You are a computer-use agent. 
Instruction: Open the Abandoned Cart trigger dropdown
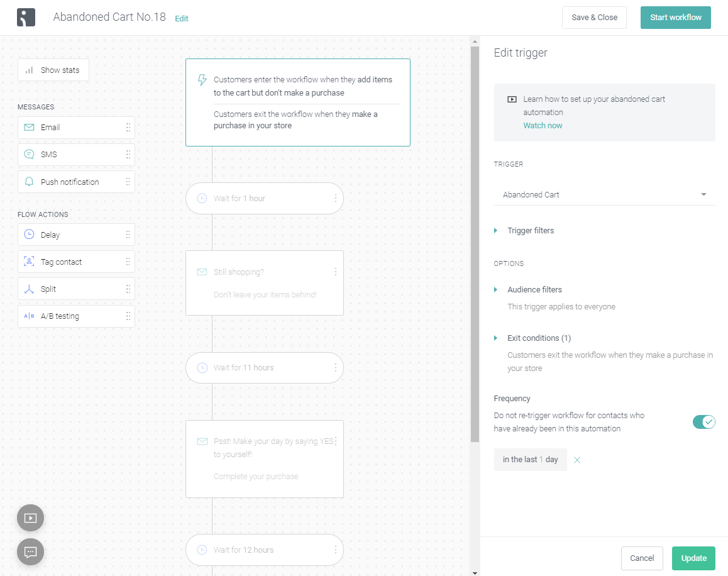(x=605, y=195)
